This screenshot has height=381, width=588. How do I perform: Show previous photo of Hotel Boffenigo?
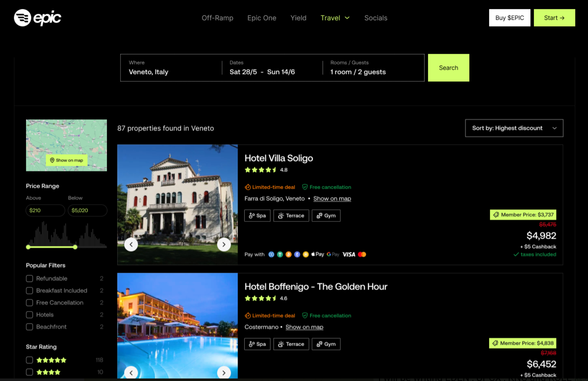(131, 373)
